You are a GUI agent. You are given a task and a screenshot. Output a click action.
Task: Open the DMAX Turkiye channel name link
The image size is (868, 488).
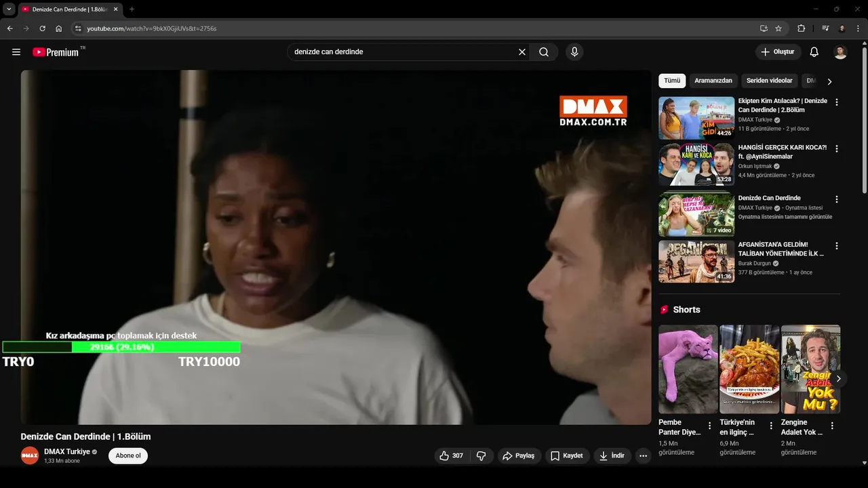pyautogui.click(x=67, y=452)
